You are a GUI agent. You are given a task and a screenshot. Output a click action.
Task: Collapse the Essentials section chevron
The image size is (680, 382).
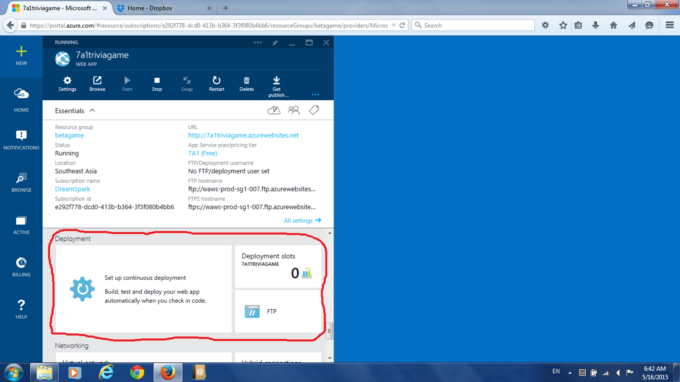[x=92, y=111]
